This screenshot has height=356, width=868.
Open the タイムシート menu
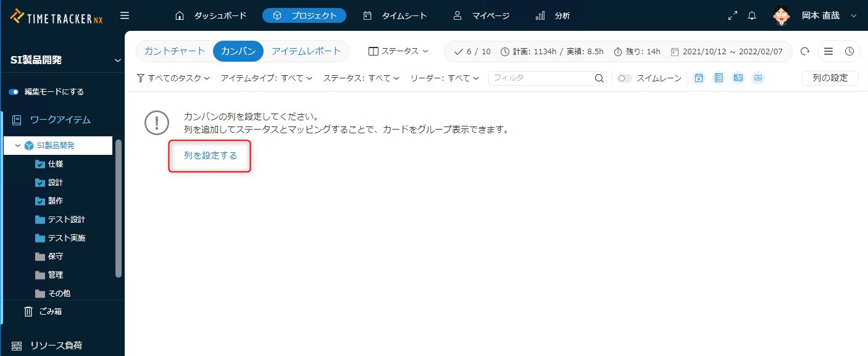pos(395,16)
